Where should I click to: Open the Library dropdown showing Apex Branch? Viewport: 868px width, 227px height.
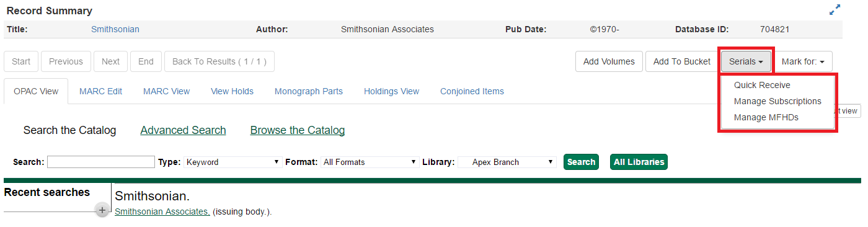(x=507, y=162)
